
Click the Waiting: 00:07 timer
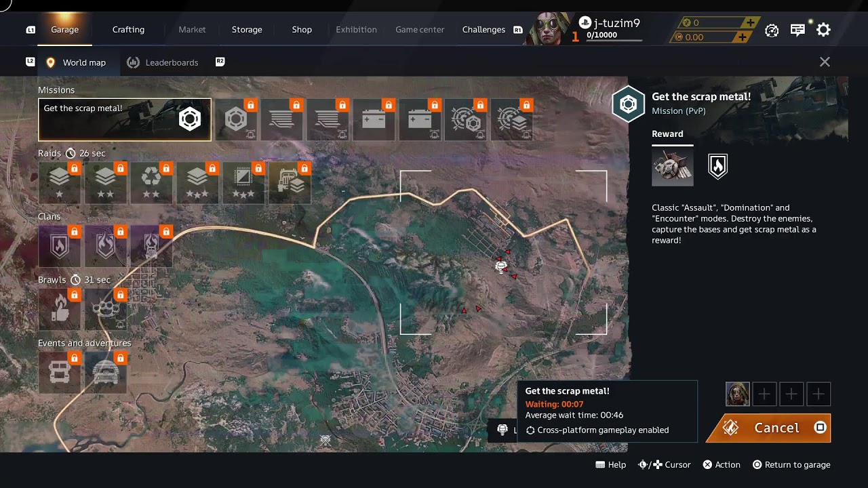(554, 404)
